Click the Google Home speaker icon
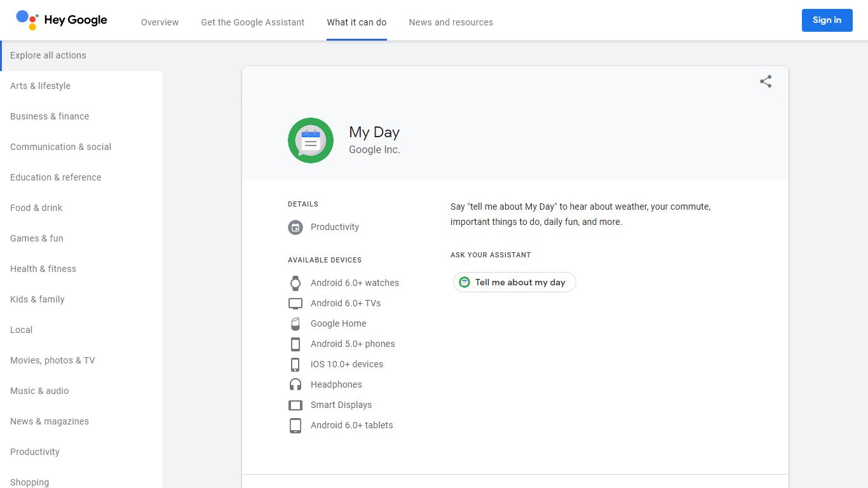 click(x=295, y=323)
